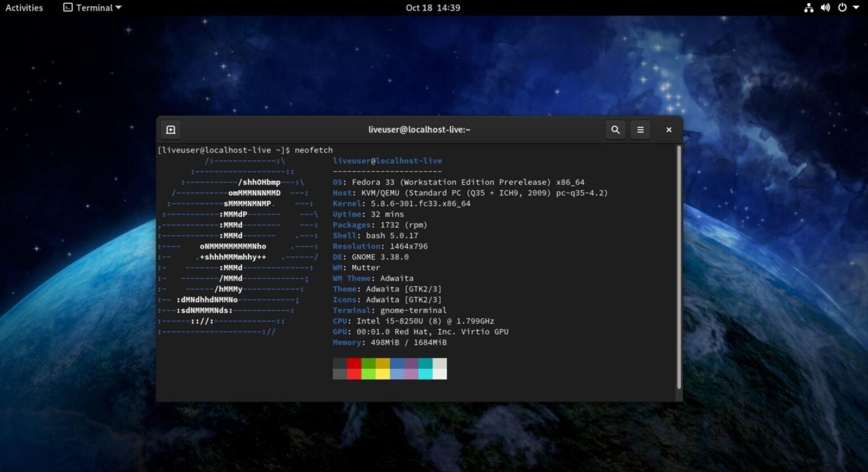Click the liveuser@localhost-live header in neofetch output
The image size is (868, 472).
point(388,161)
